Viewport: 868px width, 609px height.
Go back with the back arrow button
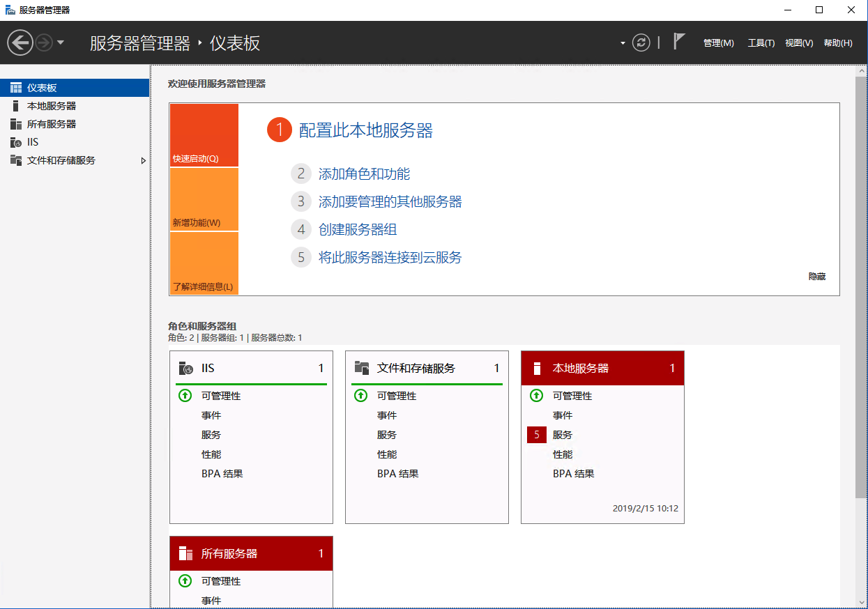(x=20, y=43)
